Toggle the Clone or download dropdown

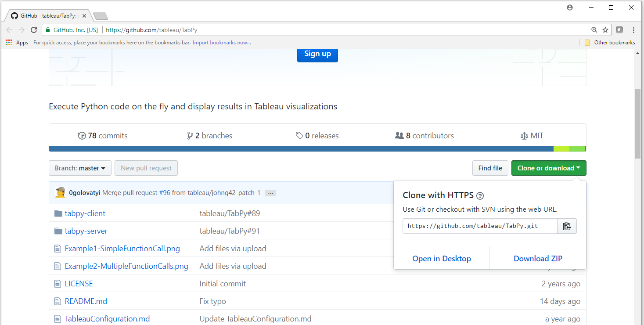(x=549, y=168)
